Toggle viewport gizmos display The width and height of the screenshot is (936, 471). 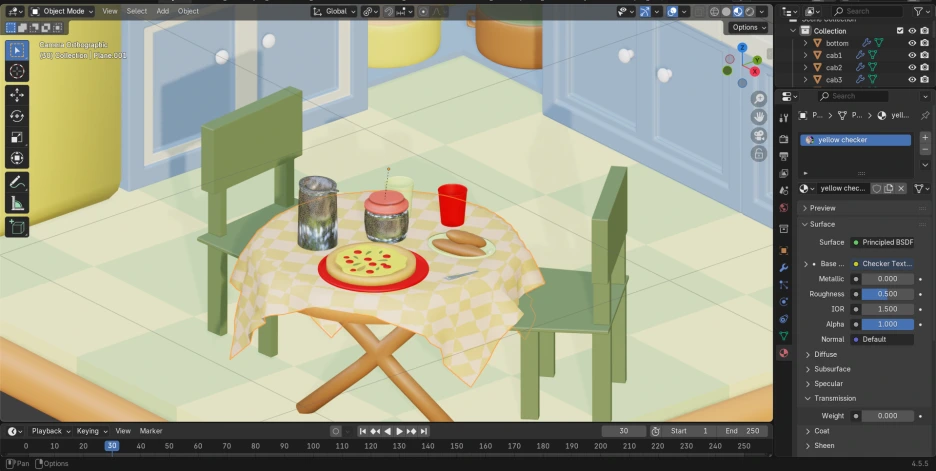pyautogui.click(x=645, y=11)
